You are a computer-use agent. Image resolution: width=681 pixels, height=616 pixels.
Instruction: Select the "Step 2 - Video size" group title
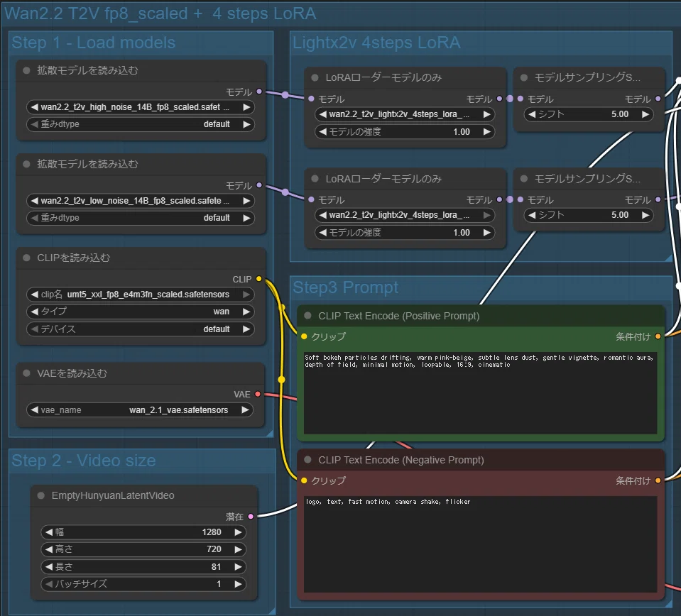[x=83, y=461]
